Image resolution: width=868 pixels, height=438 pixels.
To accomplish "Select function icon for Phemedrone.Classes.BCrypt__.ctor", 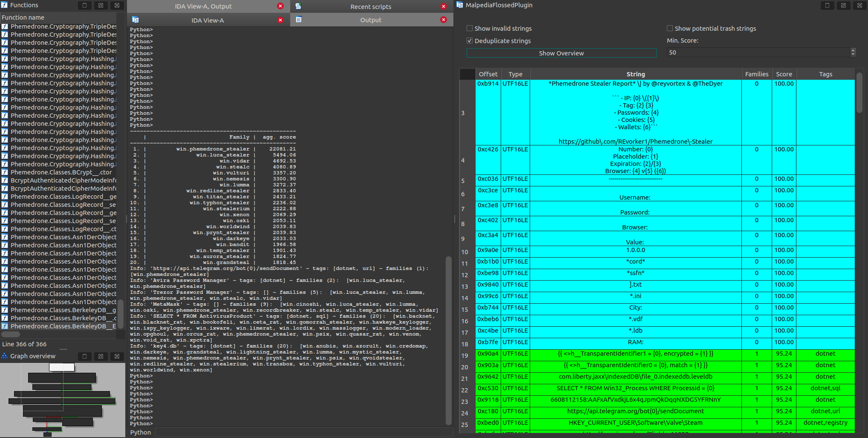I will click(x=5, y=172).
